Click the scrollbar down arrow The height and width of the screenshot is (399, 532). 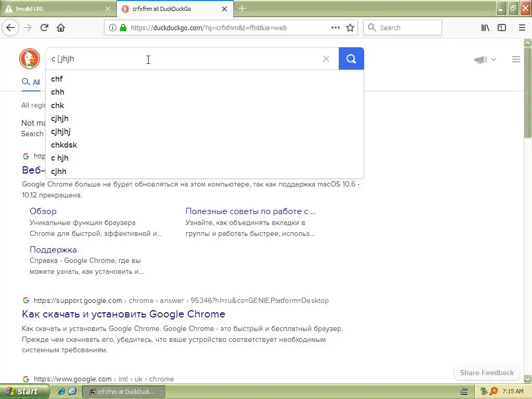[528, 379]
